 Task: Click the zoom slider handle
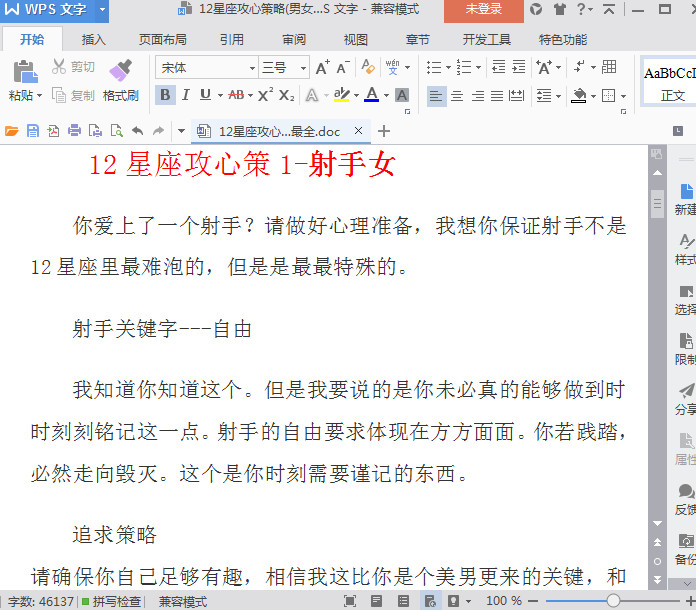pyautogui.click(x=613, y=601)
